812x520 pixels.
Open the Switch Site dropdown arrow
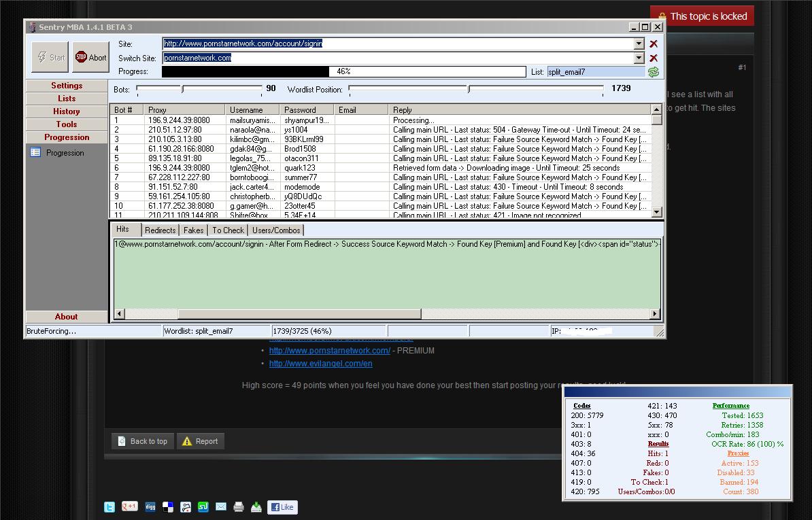(639, 58)
